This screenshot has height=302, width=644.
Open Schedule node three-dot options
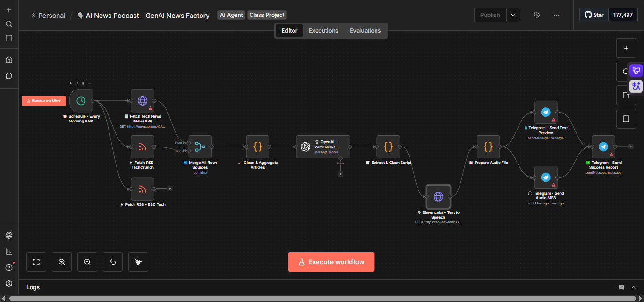pyautogui.click(x=89, y=83)
